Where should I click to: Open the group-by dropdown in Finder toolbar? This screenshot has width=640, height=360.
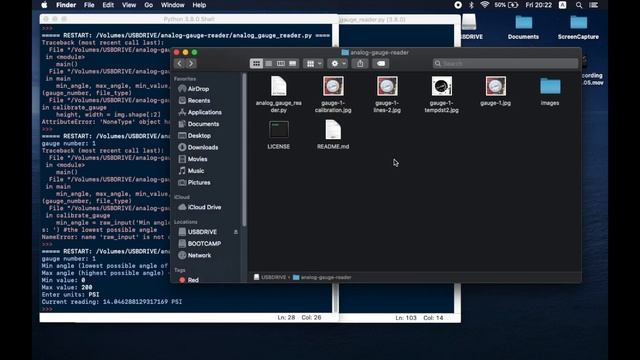pos(314,63)
